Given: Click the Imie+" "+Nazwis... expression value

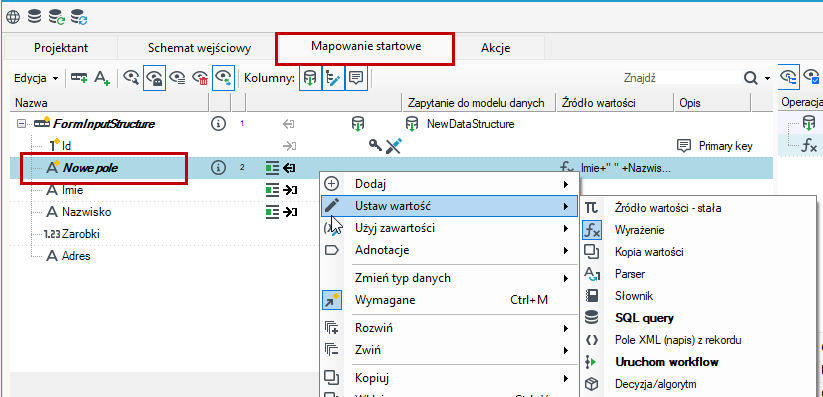Looking at the screenshot, I should point(626,168).
